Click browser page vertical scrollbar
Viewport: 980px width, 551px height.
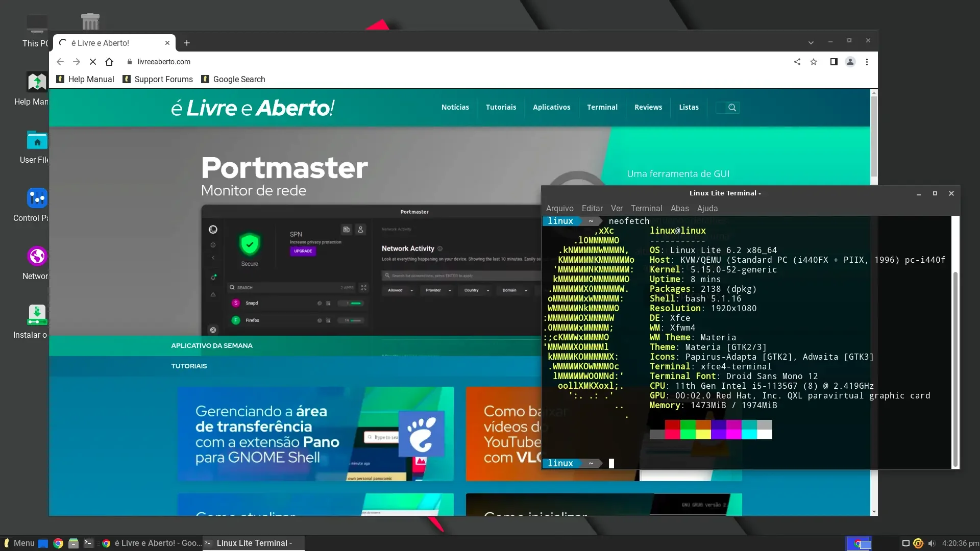click(x=874, y=136)
